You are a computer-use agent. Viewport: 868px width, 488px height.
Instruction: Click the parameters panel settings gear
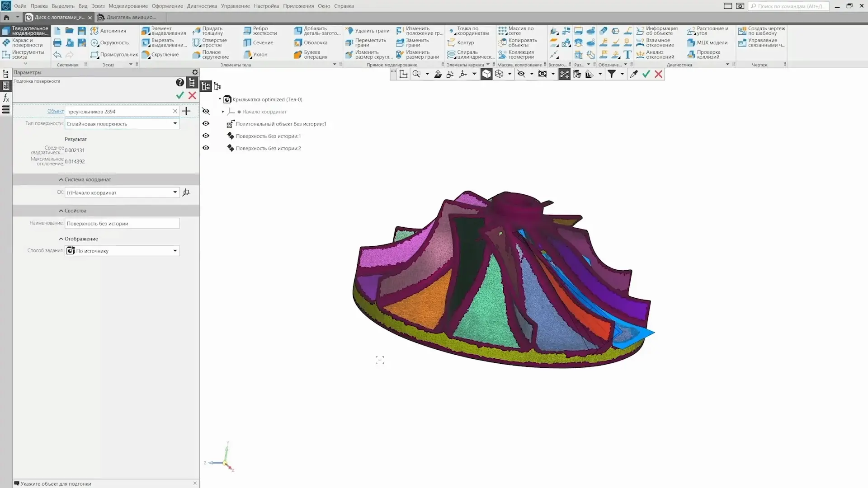pos(195,72)
